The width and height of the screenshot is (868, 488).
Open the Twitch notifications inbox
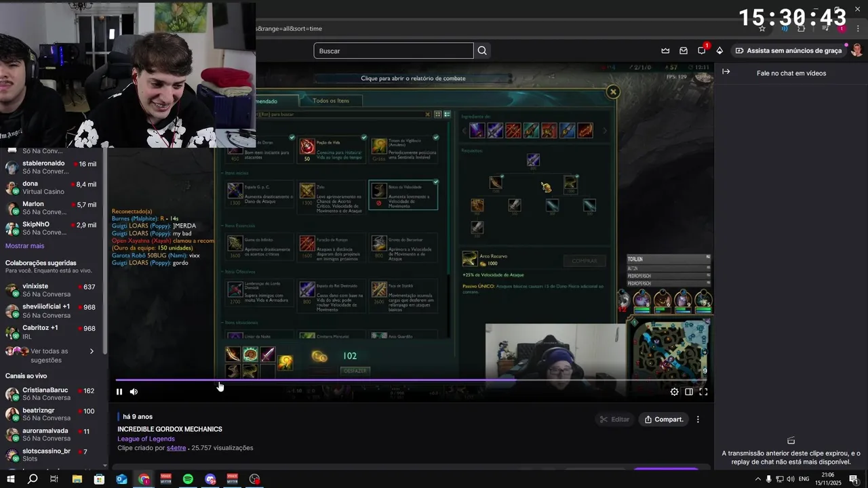coord(684,51)
